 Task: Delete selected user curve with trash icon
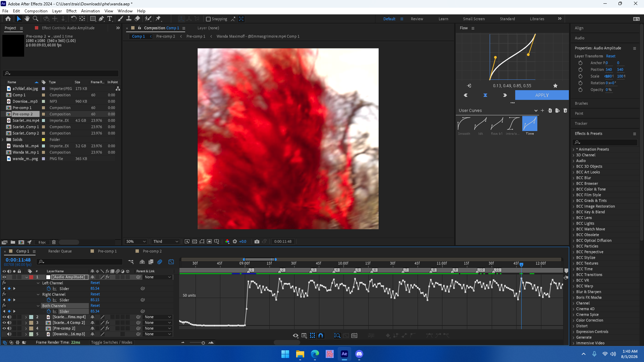click(x=565, y=111)
